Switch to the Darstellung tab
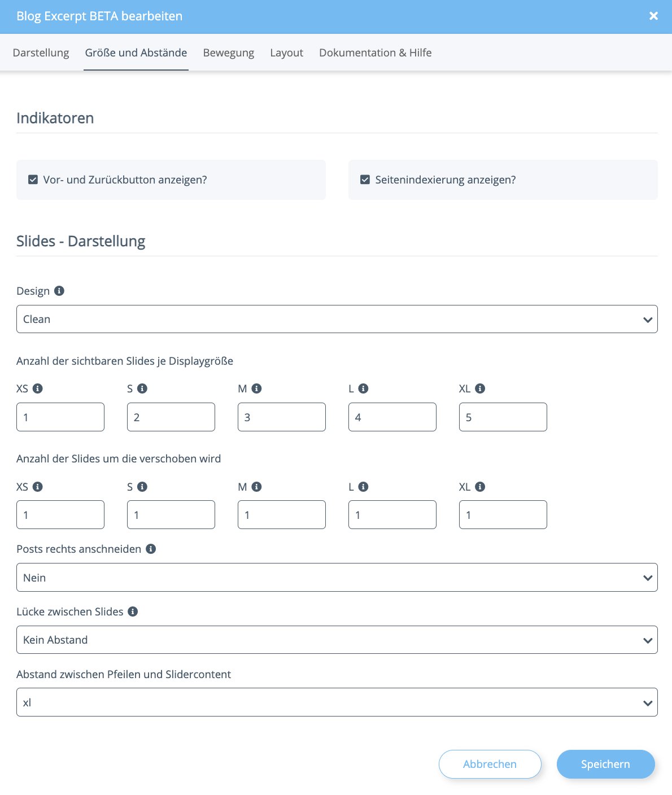The width and height of the screenshot is (672, 795). [41, 53]
